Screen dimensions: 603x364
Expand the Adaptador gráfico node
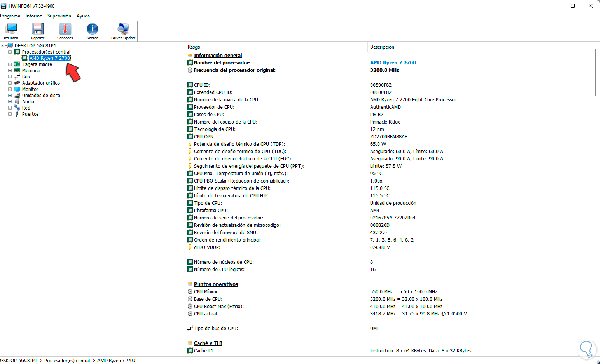point(10,83)
